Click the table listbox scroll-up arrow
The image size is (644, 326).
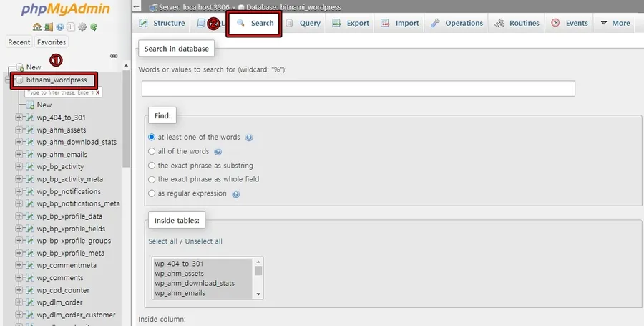coord(258,262)
